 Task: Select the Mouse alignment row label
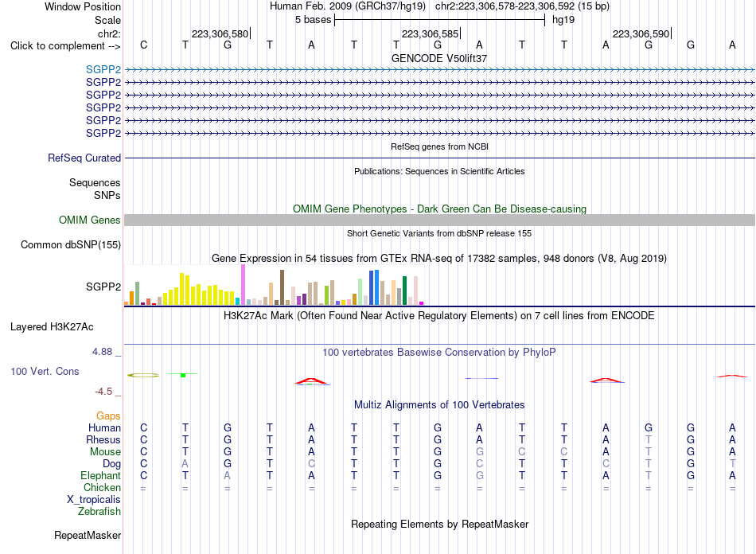(x=105, y=452)
